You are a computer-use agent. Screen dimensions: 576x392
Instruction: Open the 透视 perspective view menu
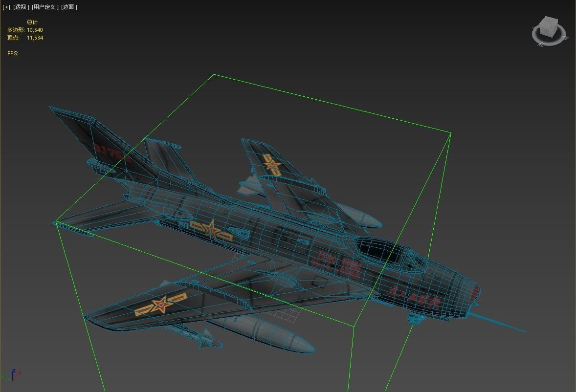point(21,7)
